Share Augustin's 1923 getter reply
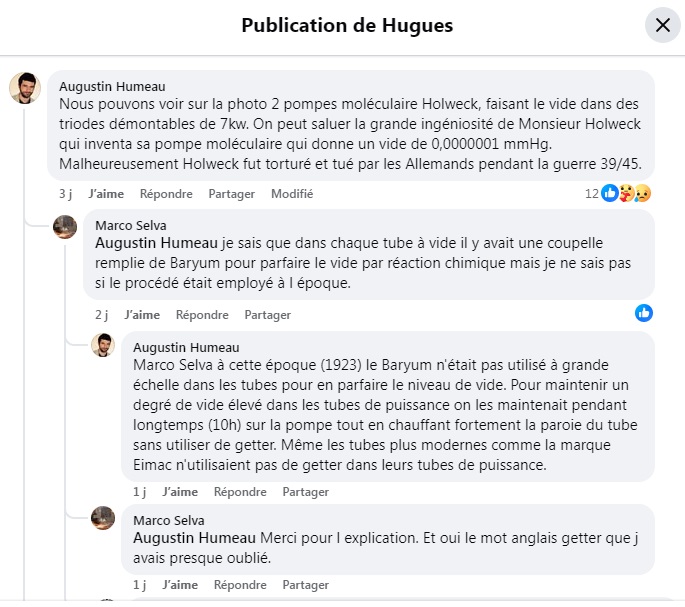Screen dimensions: 685x607 [305, 492]
